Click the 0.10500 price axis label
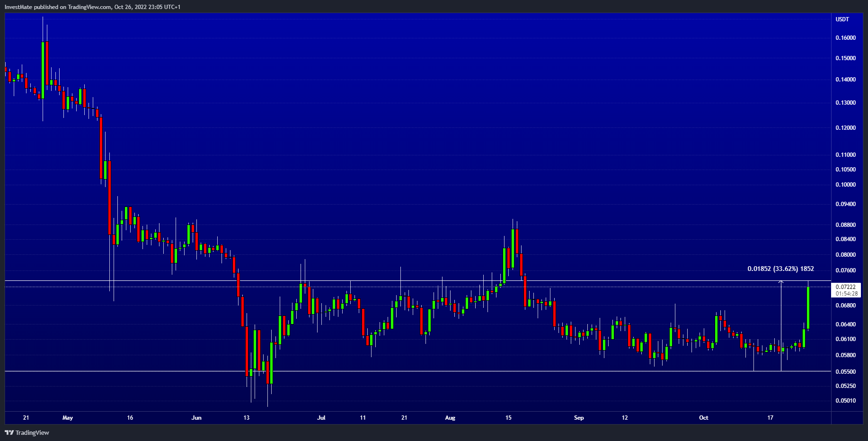This screenshot has width=868, height=441. coord(846,170)
